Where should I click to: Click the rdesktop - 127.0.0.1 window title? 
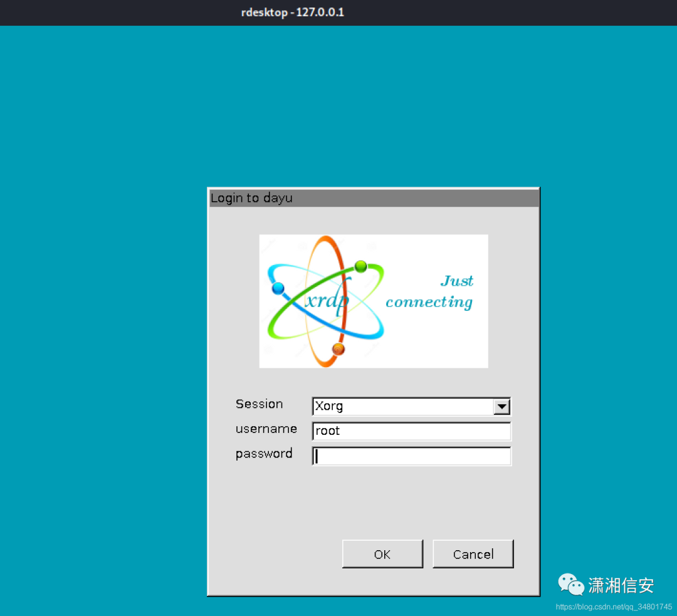pyautogui.click(x=292, y=13)
